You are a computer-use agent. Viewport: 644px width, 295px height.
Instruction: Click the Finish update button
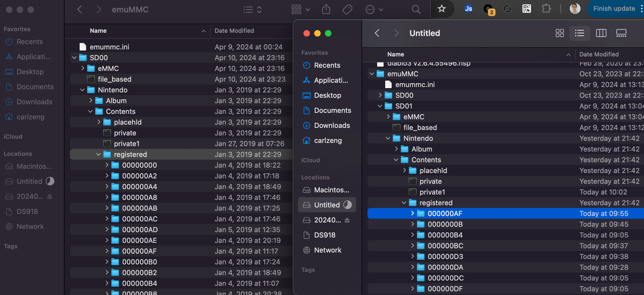point(614,9)
